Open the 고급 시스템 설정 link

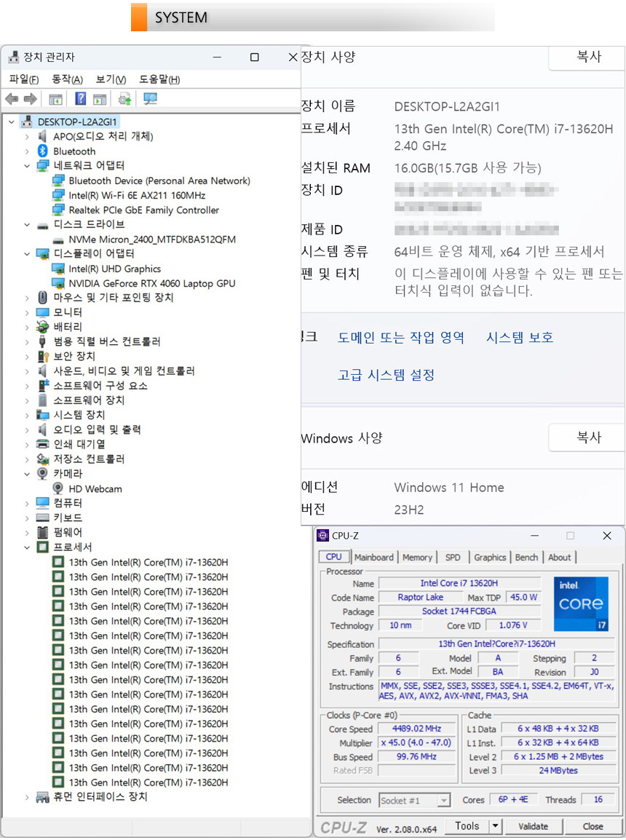386,375
